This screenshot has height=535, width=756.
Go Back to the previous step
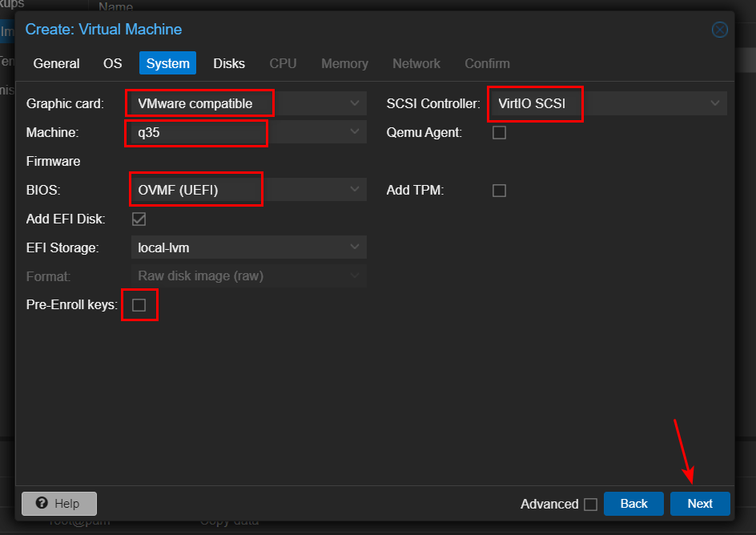tap(633, 504)
